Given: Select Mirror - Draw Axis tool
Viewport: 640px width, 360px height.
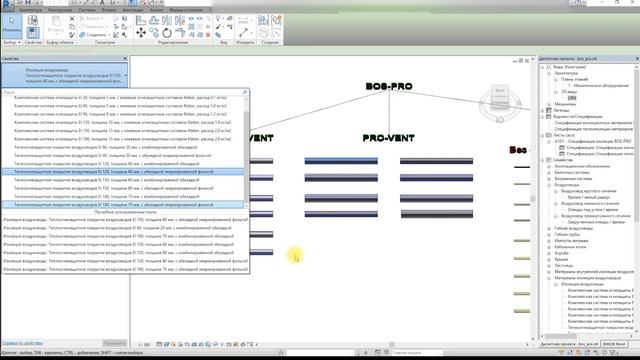Looking at the screenshot, I should tap(180, 20).
